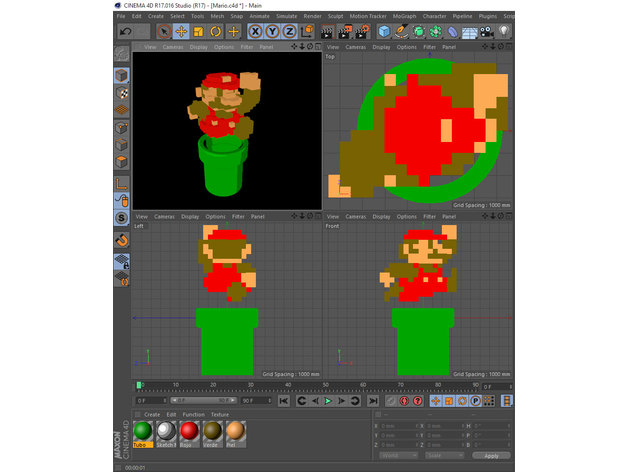The image size is (628, 472).
Task: Click the Apply button in coordinates panel
Action: (x=491, y=456)
